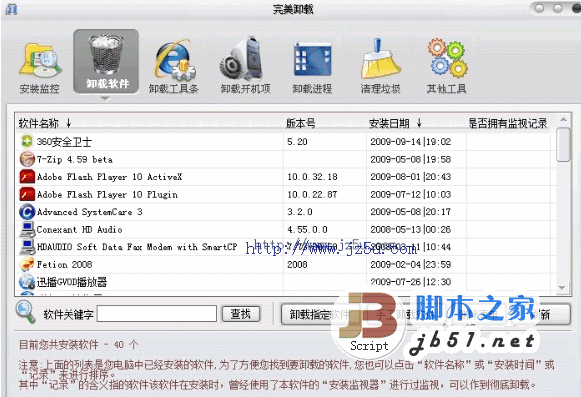Select Conexant HD Audio text

79,229
